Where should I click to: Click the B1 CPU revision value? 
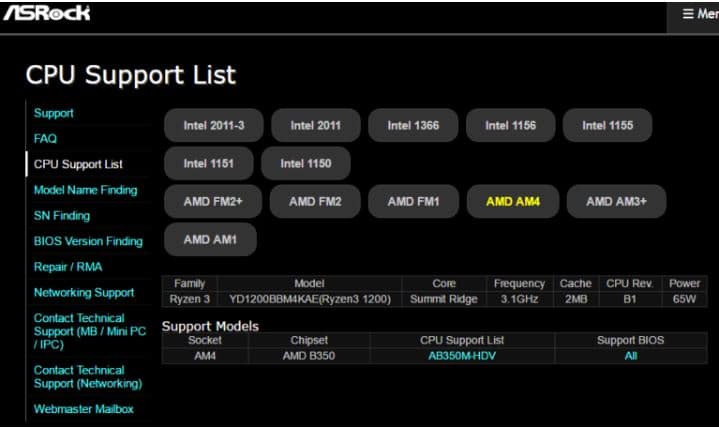pyautogui.click(x=630, y=299)
